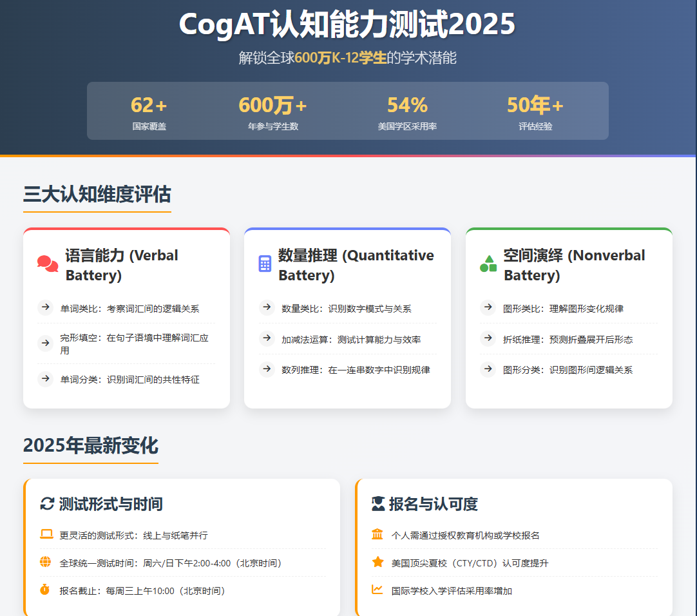Click the 600万+ statistic value in stats bar
The width and height of the screenshot is (697, 616).
[x=273, y=106]
